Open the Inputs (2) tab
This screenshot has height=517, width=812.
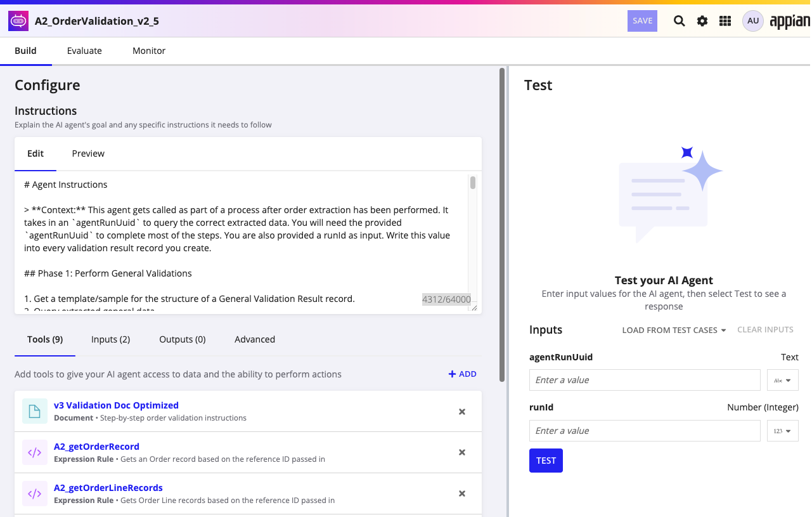(110, 339)
